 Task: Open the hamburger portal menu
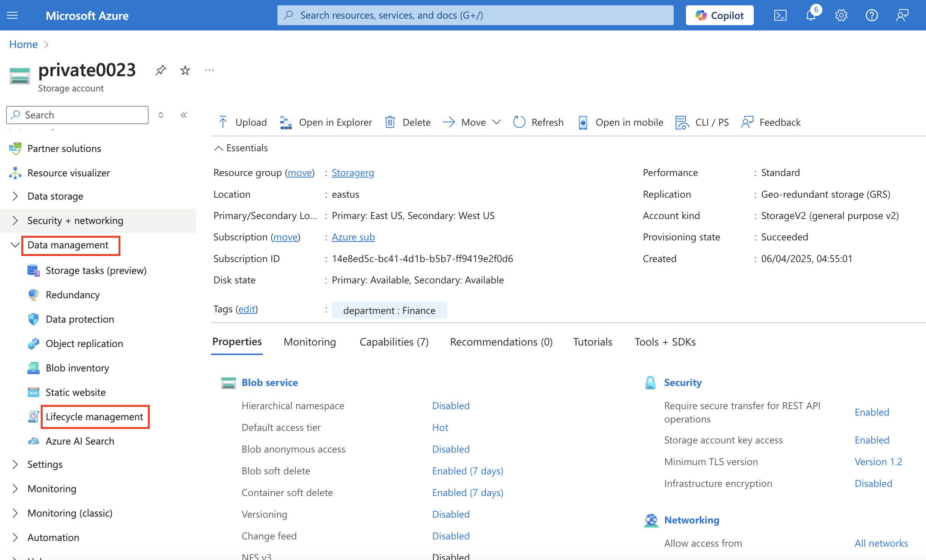coord(12,15)
